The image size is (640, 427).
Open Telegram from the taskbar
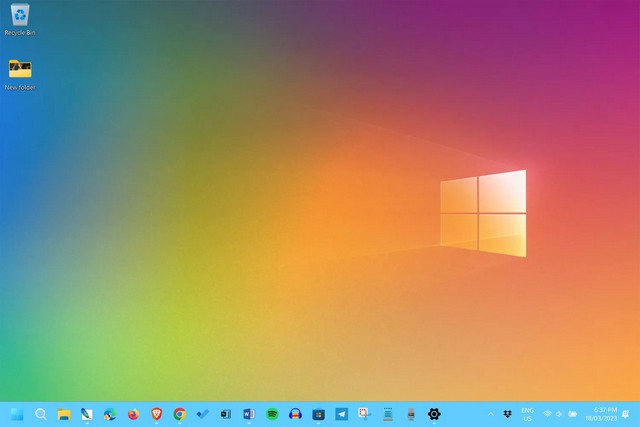tap(342, 414)
